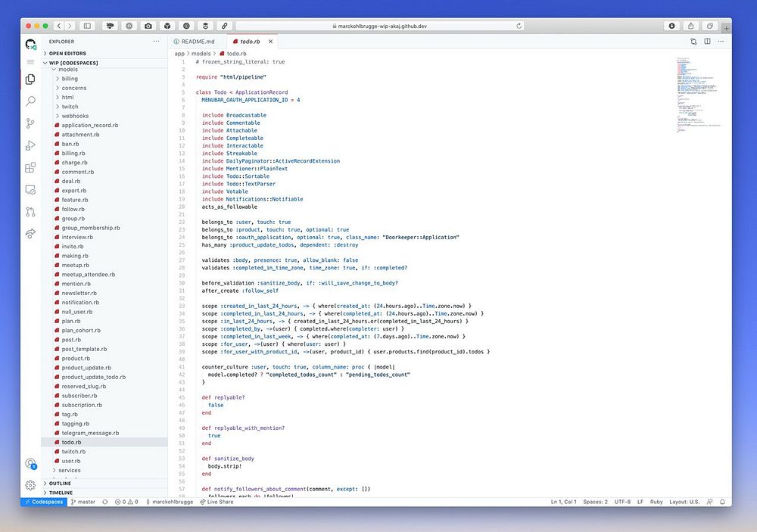
Task: Expand the webhooks folder
Action: [x=74, y=116]
